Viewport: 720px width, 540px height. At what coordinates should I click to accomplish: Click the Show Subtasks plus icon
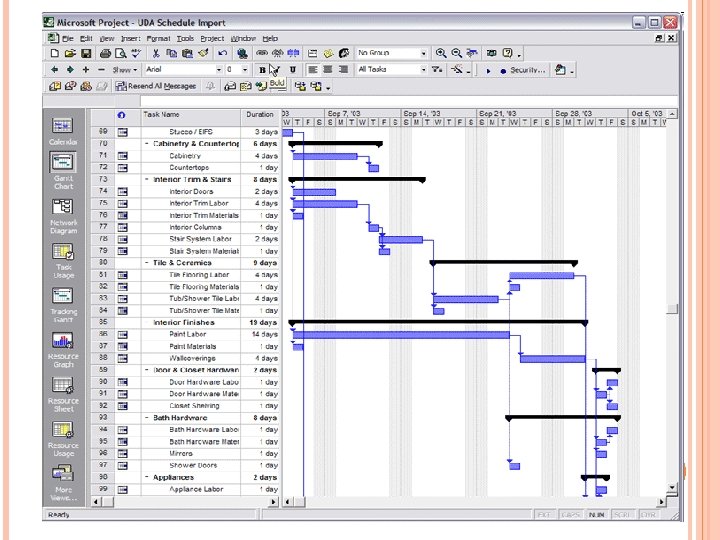click(x=86, y=70)
